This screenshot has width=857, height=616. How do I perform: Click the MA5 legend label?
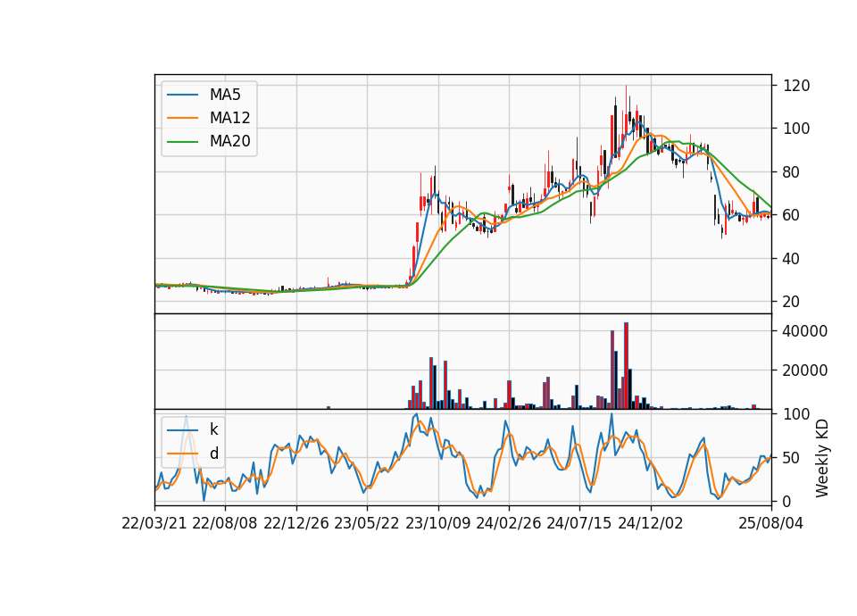pos(225,95)
